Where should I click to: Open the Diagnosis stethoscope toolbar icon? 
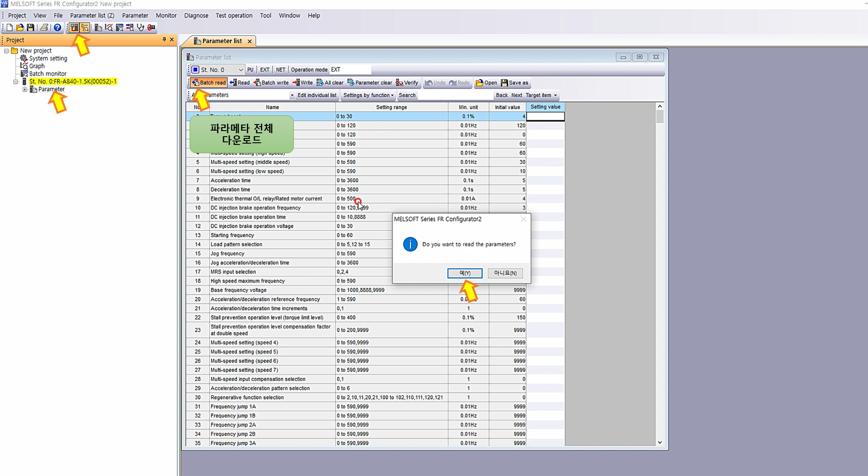[x=140, y=27]
